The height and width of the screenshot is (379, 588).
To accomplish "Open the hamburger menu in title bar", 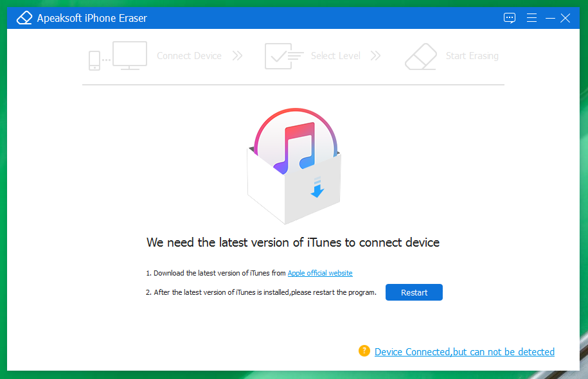I will [531, 17].
